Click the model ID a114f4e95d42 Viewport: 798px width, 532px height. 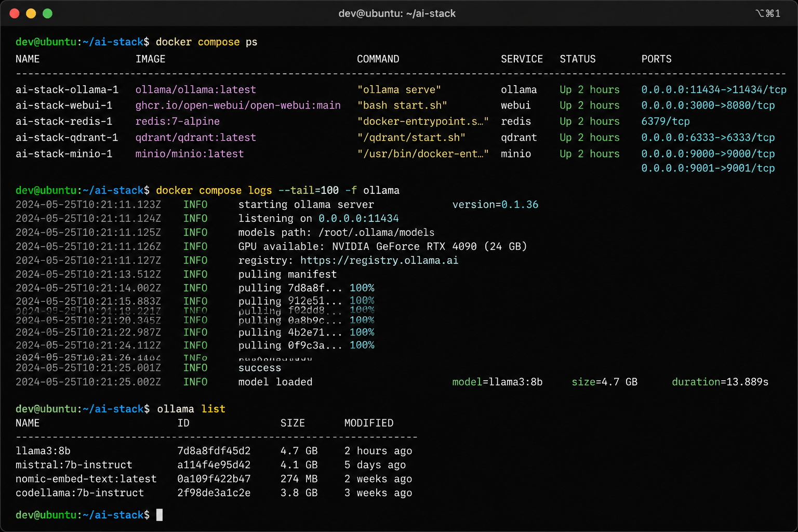tap(214, 465)
